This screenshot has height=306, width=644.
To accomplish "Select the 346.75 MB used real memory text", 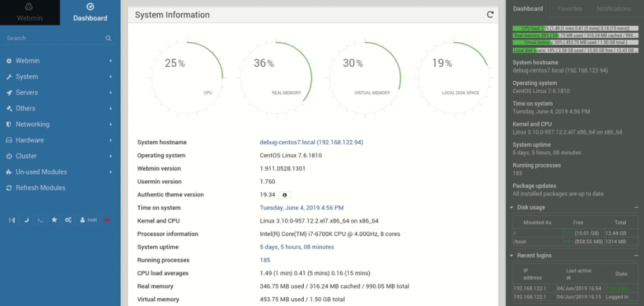I will coord(335,286).
